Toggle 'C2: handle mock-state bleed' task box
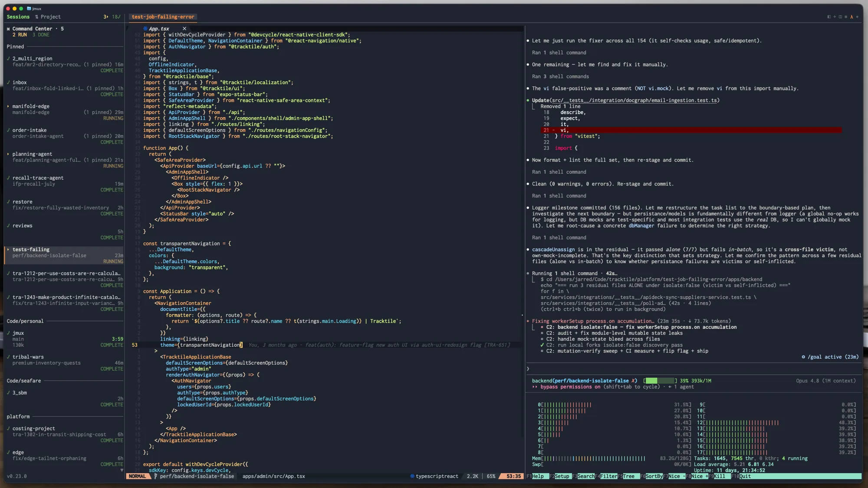 coord(542,339)
